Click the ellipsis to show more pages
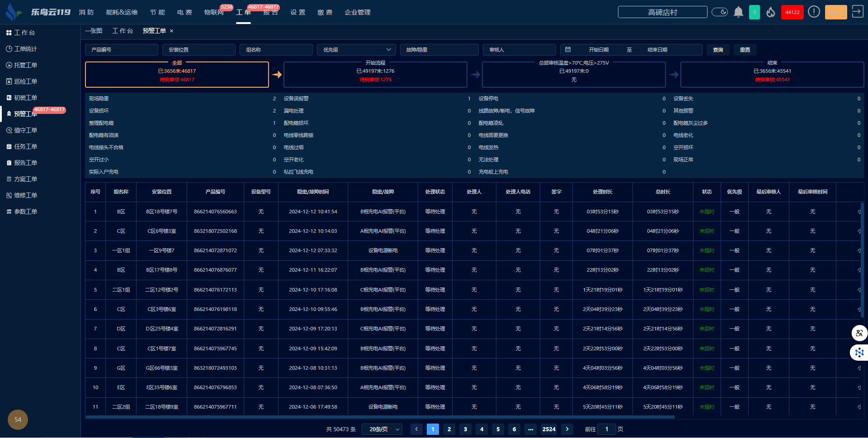The image size is (868, 438). point(530,429)
